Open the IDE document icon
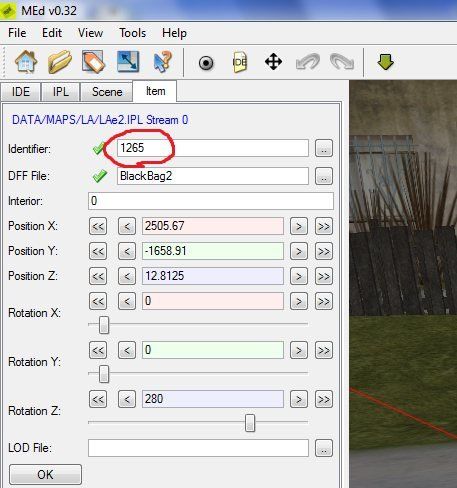The image size is (457, 488). pos(240,62)
